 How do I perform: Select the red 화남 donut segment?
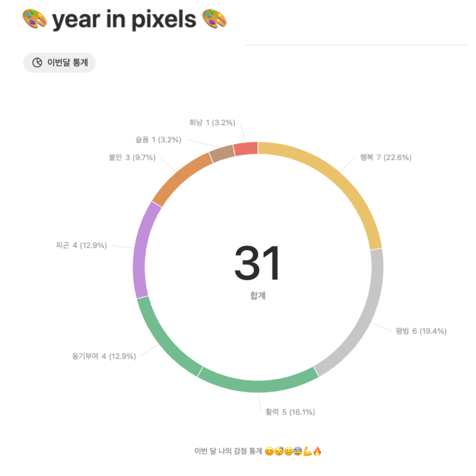tap(246, 149)
